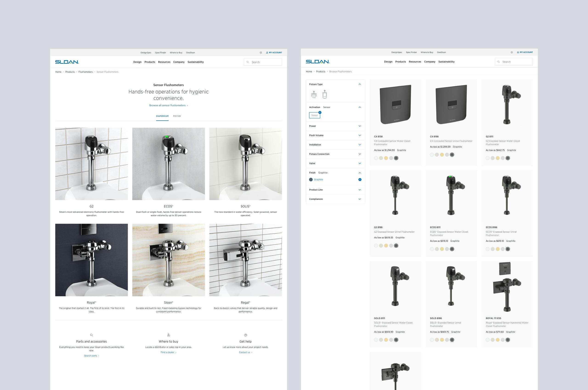588x390 pixels.
Task: Select white swatch on G2 8111
Action: coord(488,158)
